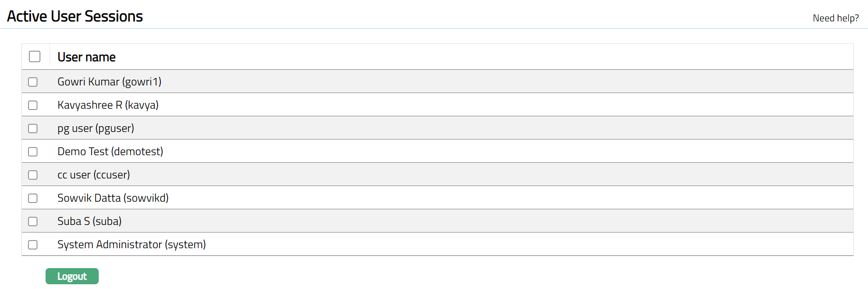Tick the pg user checkbox
The height and width of the screenshot is (289, 868).
tap(33, 129)
